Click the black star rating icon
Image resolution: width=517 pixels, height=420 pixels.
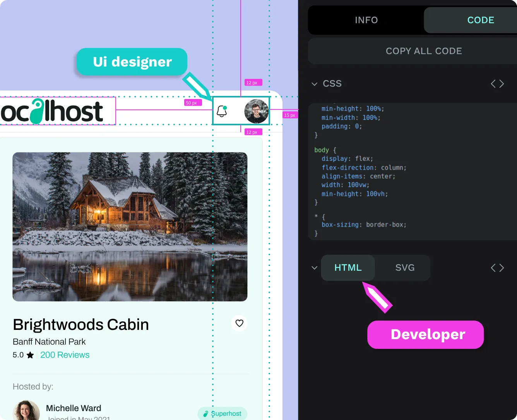coord(30,355)
